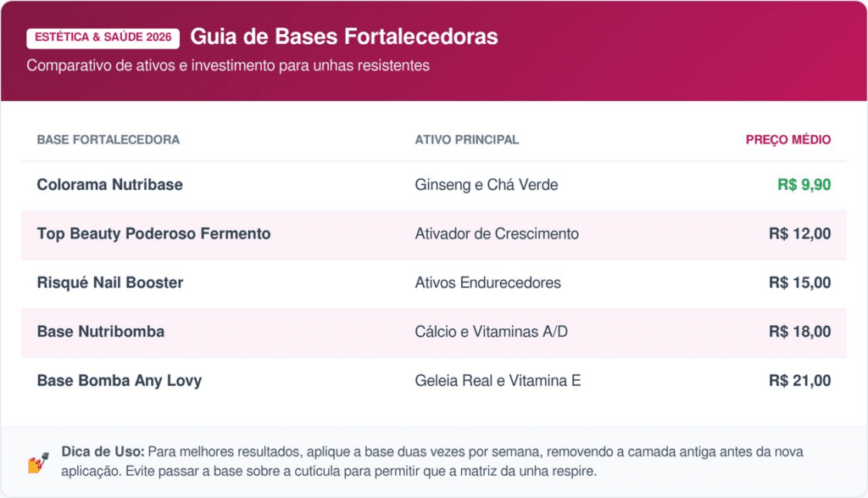Screen dimensions: 868x498
Task: Click the nail polish tip icon
Action: click(x=36, y=463)
